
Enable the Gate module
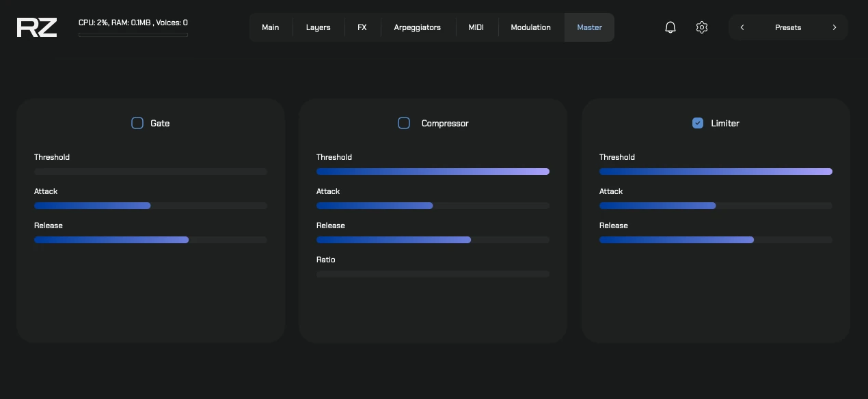click(x=137, y=123)
